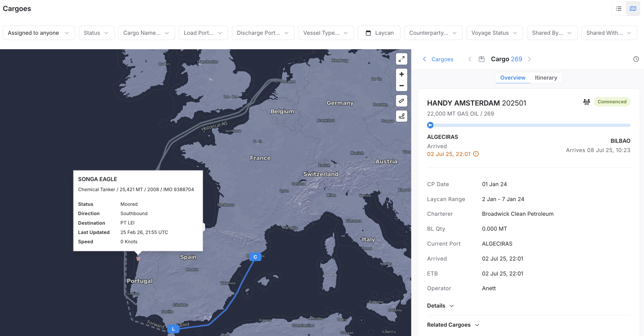Switch to the Itinerary tab
Screen dimensions: 644x336
click(546, 77)
